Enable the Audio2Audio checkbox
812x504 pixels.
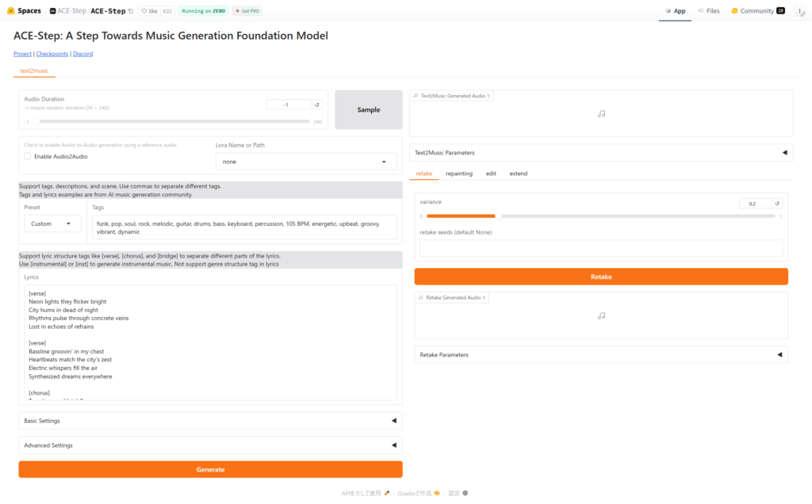tap(28, 156)
